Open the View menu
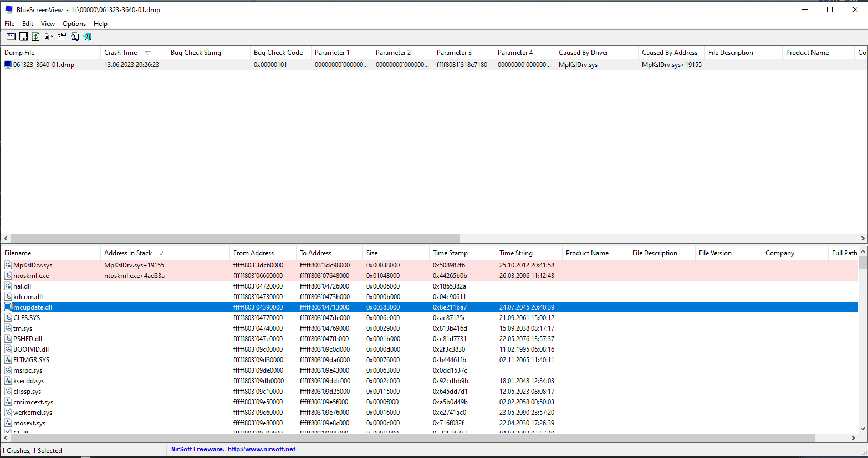 (48, 24)
